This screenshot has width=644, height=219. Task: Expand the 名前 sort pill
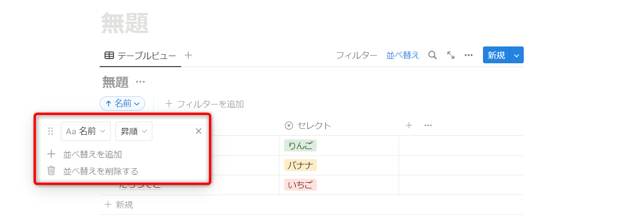[x=122, y=104]
